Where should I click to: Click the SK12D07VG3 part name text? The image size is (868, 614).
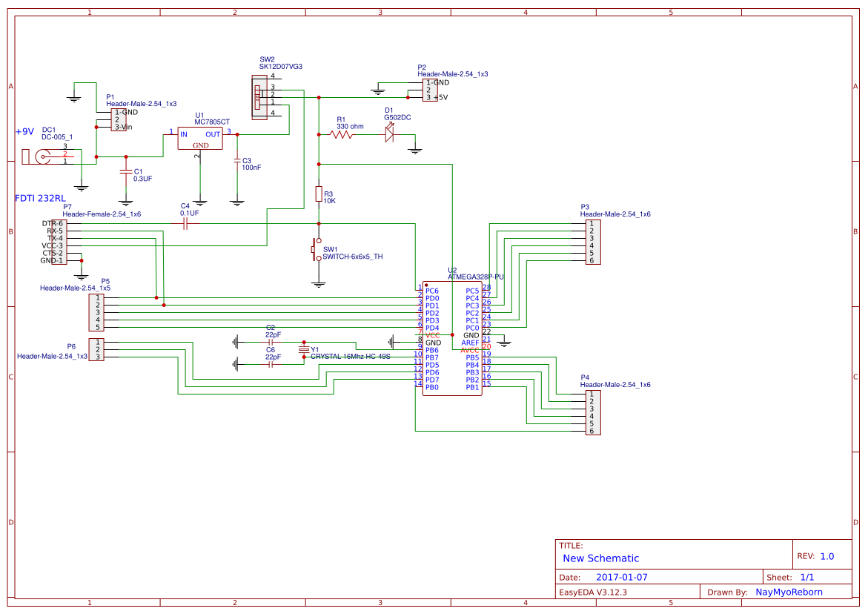pos(281,67)
